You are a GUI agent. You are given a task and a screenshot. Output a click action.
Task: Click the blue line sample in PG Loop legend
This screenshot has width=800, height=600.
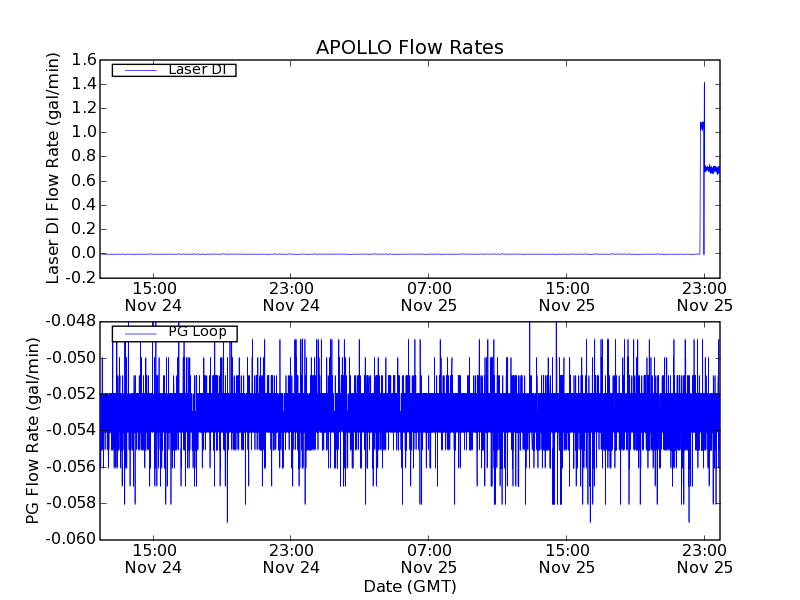(x=138, y=332)
